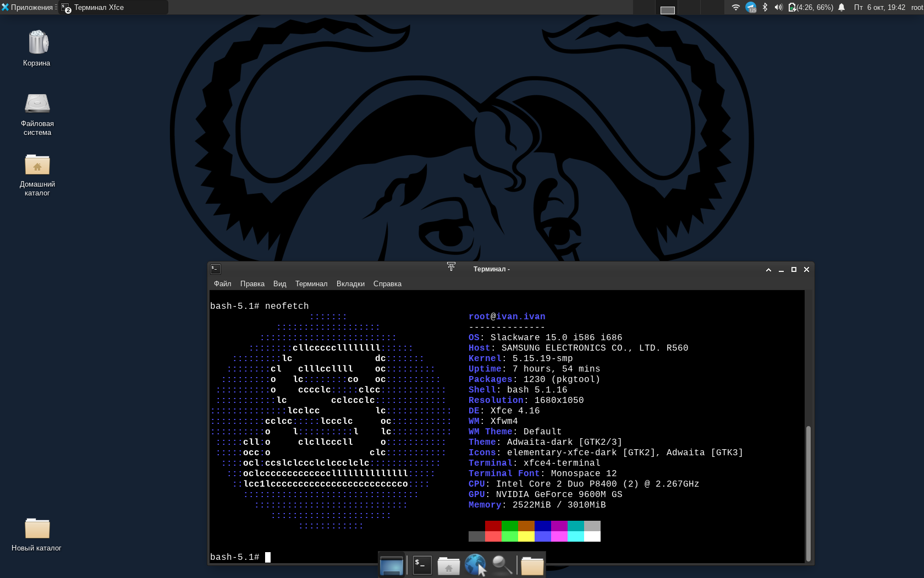Image resolution: width=924 pixels, height=578 pixels.
Task: Launch the web browser globe dock icon
Action: click(x=475, y=565)
